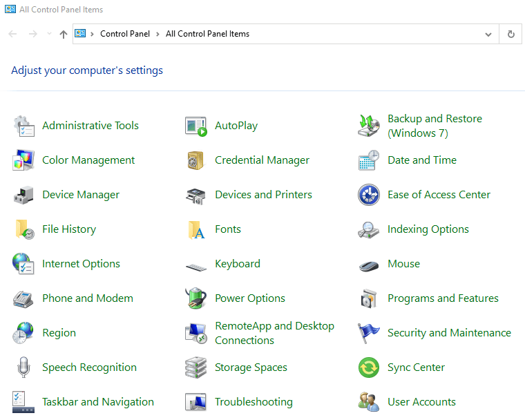525x420 pixels.
Task: Open the Administrative Tools link
Action: click(90, 126)
